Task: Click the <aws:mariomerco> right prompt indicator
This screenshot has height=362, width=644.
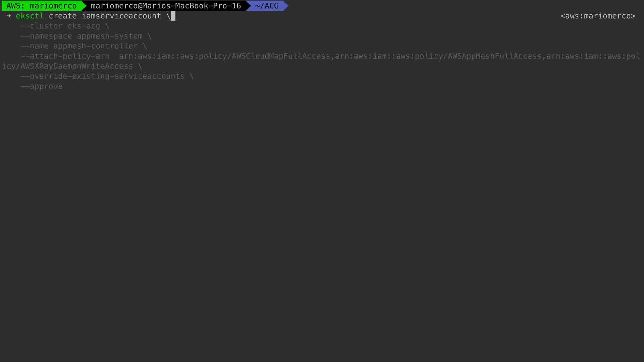Action: click(x=598, y=16)
